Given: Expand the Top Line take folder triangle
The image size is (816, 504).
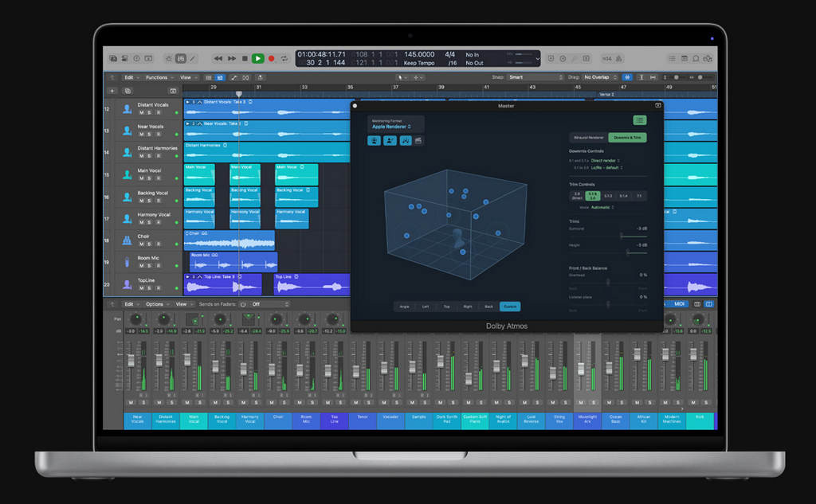Looking at the screenshot, I should pos(187,277).
